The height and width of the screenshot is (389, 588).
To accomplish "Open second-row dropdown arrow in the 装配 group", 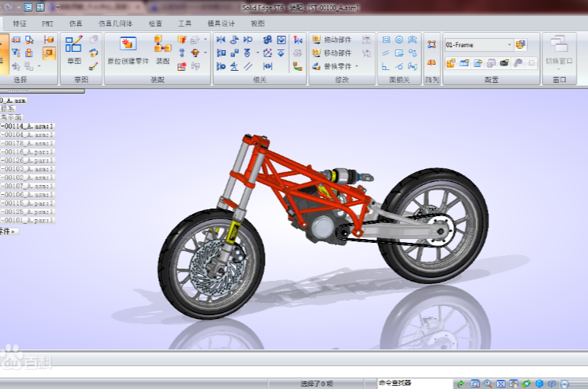I will tap(205, 53).
